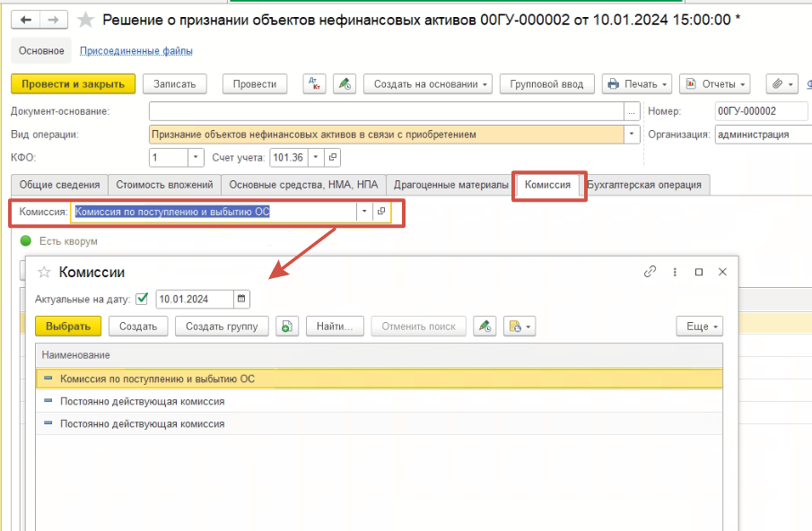The width and height of the screenshot is (812, 531).
Task: Open the Еще menu in Комиссии dialog
Action: click(x=699, y=326)
